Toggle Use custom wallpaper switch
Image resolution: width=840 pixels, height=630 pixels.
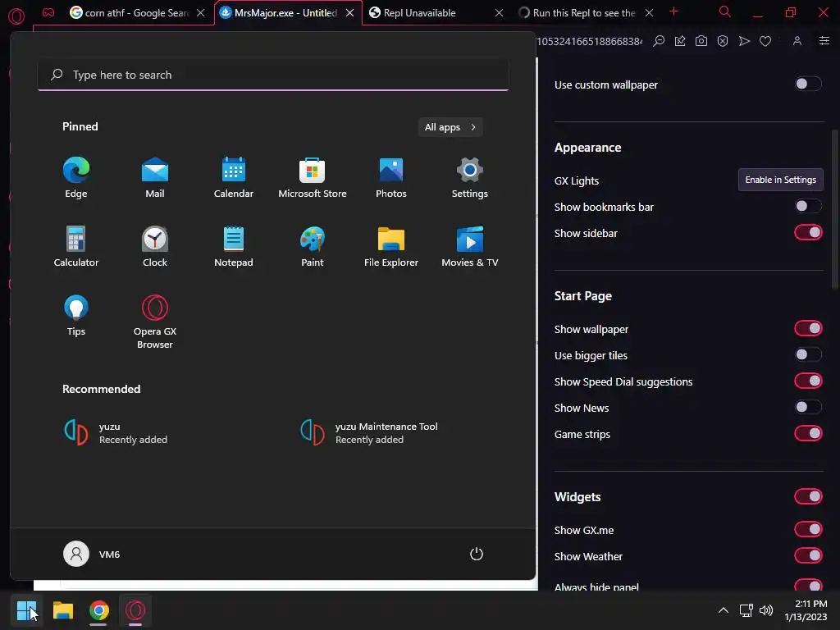(808, 84)
